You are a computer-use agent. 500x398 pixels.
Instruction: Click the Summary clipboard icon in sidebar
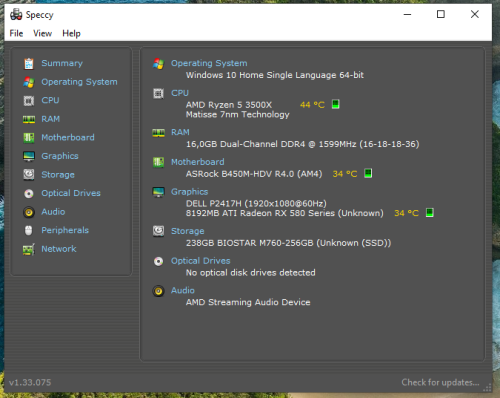click(29, 63)
